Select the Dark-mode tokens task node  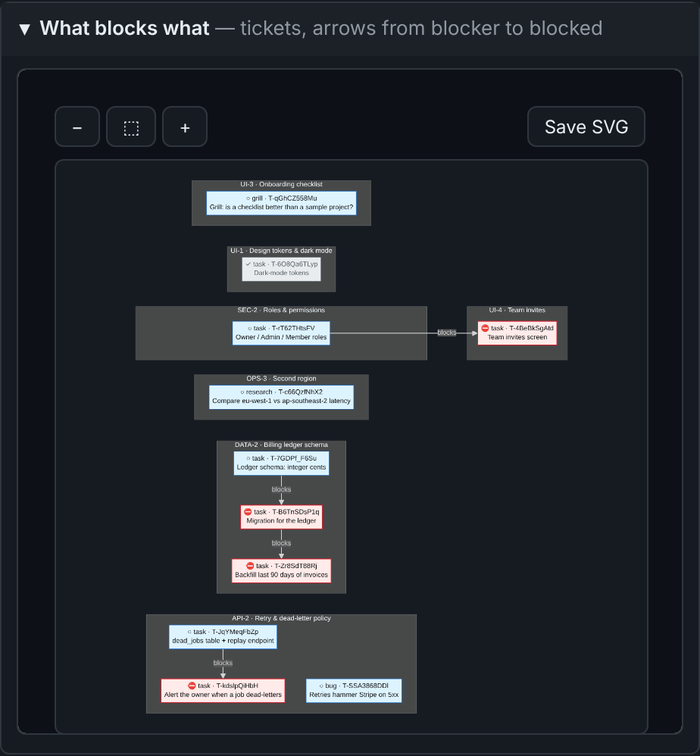(x=282, y=269)
